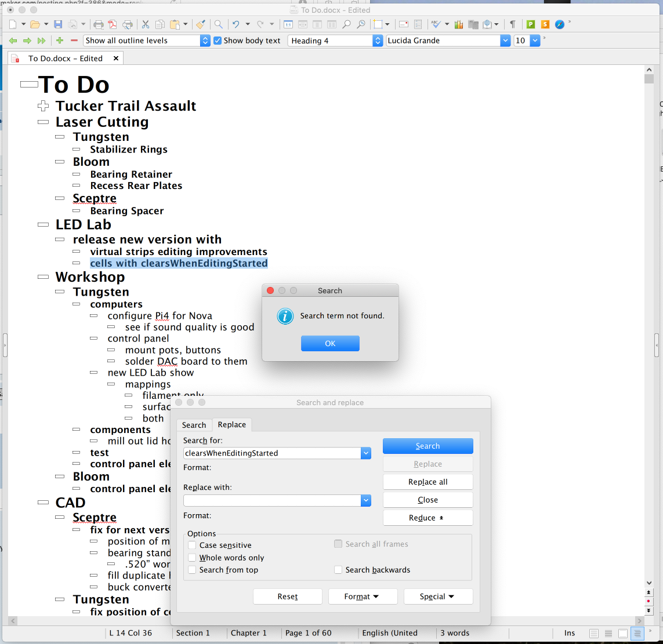Click the red minus outline icon
Viewport: 663px width, 644px height.
tap(74, 41)
